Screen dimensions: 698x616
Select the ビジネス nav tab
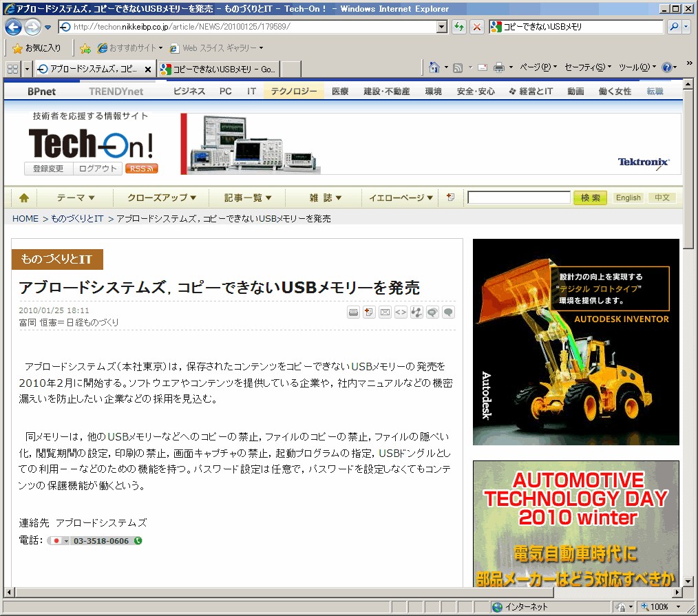pos(189,92)
